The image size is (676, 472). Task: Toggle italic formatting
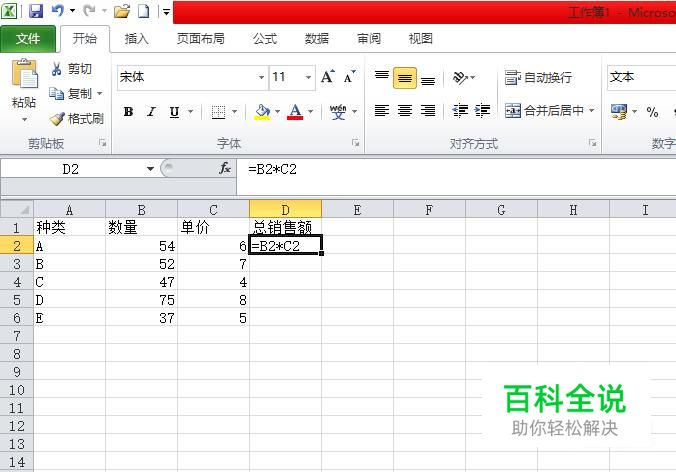pos(151,112)
